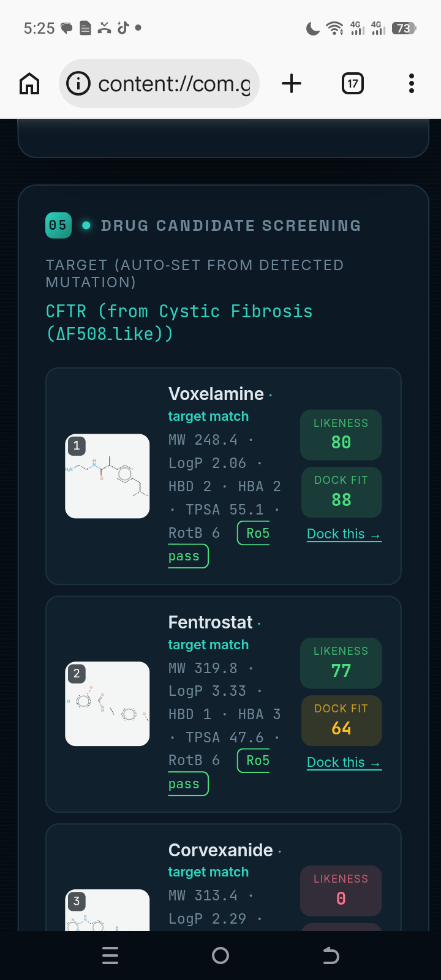Click Dock this link for Fentrostat
The height and width of the screenshot is (980, 441).
click(x=344, y=763)
